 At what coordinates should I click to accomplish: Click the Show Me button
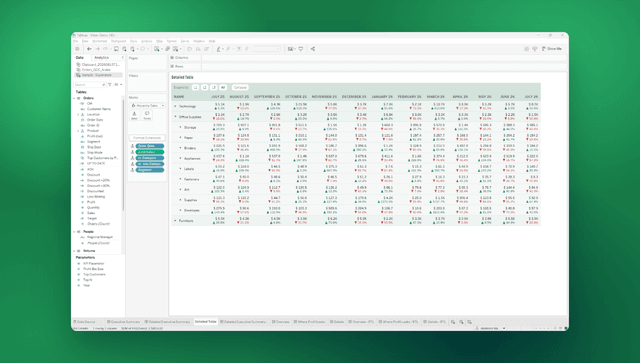(552, 49)
